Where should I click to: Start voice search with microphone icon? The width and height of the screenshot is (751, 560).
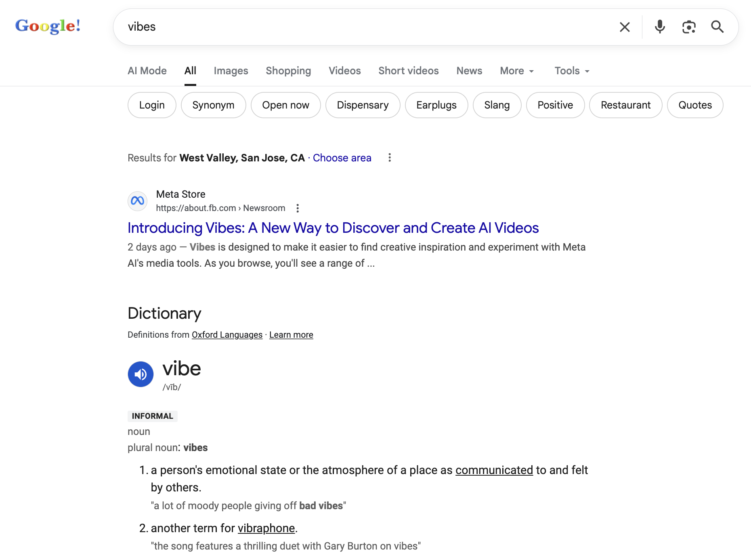coord(660,27)
